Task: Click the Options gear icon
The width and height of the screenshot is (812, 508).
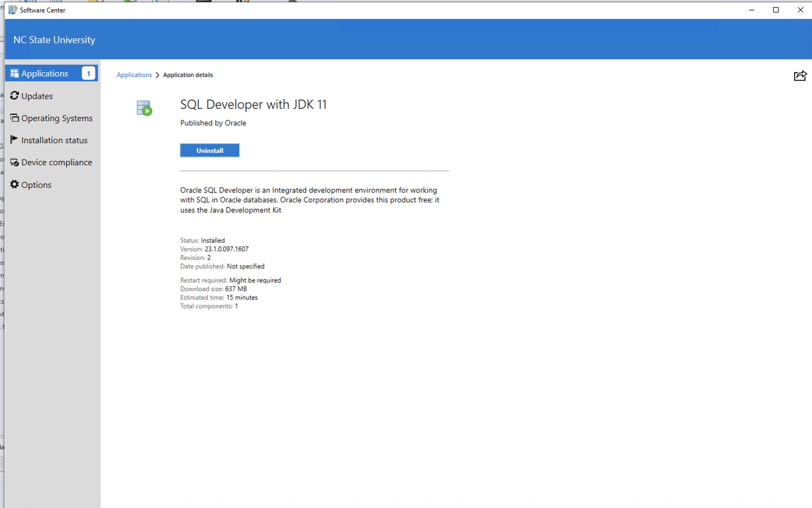Action: coord(15,185)
